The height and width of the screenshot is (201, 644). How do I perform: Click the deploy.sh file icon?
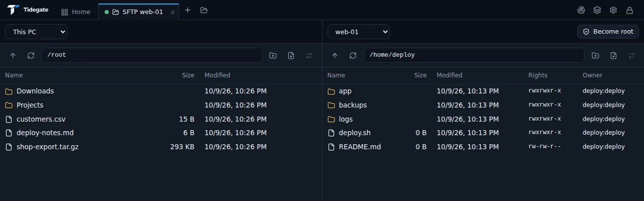click(331, 133)
